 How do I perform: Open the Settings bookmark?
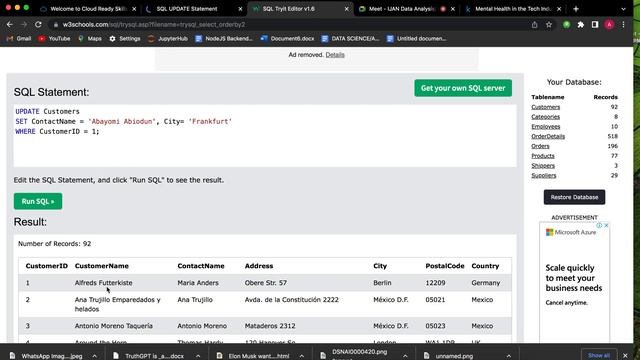(125, 38)
